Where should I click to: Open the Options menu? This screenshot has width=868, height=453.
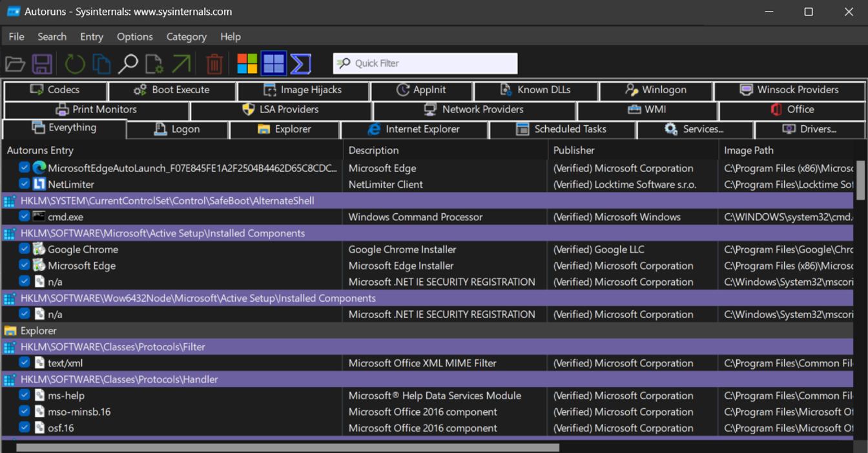coord(134,37)
